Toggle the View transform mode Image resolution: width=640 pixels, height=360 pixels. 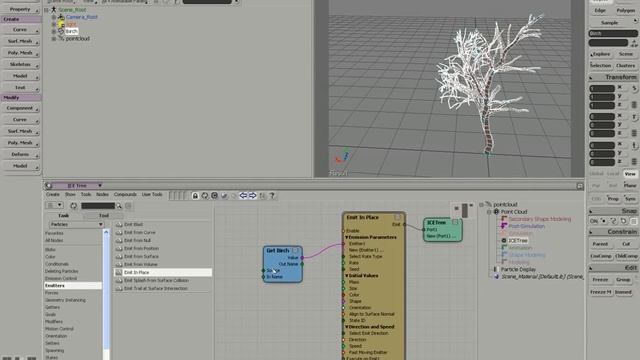630,174
